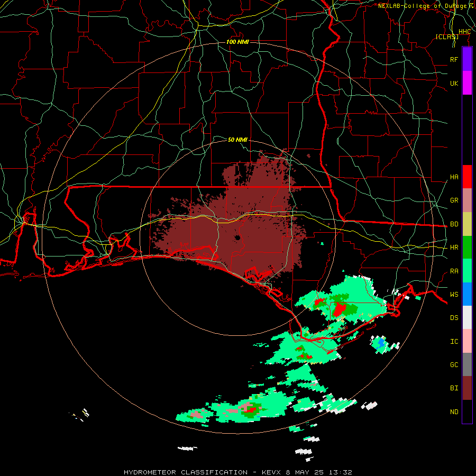Click the NEXLAB-College of DuPage text
Screen dimensions: 476x476
point(422,6)
